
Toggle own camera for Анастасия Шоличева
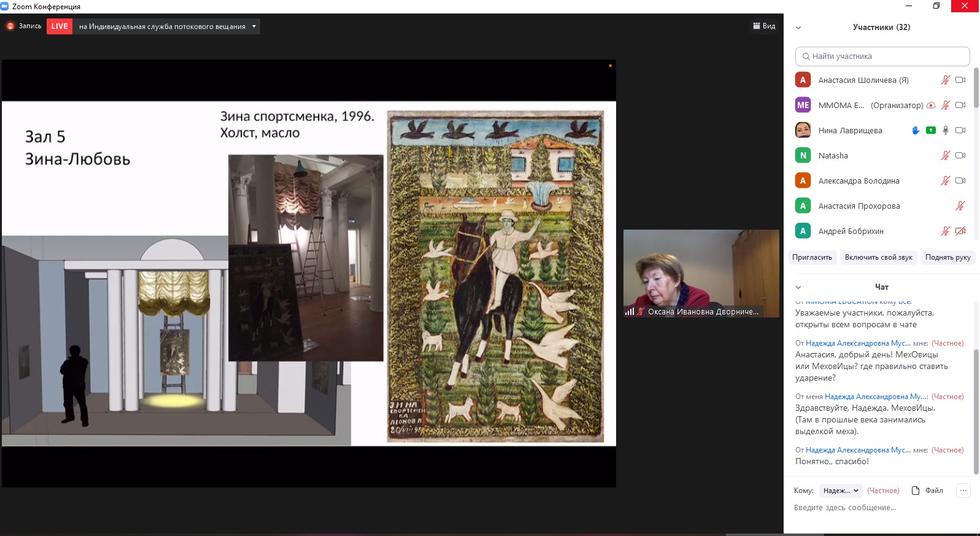point(960,80)
